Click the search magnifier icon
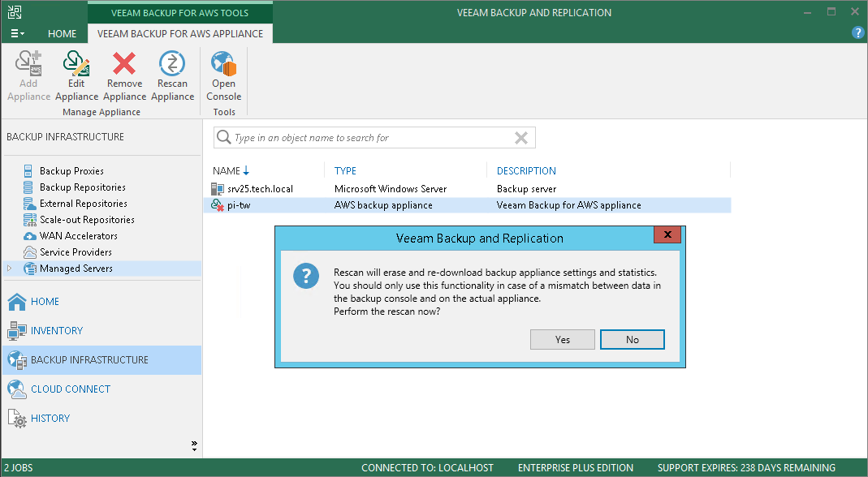The height and width of the screenshot is (477, 868). click(223, 137)
